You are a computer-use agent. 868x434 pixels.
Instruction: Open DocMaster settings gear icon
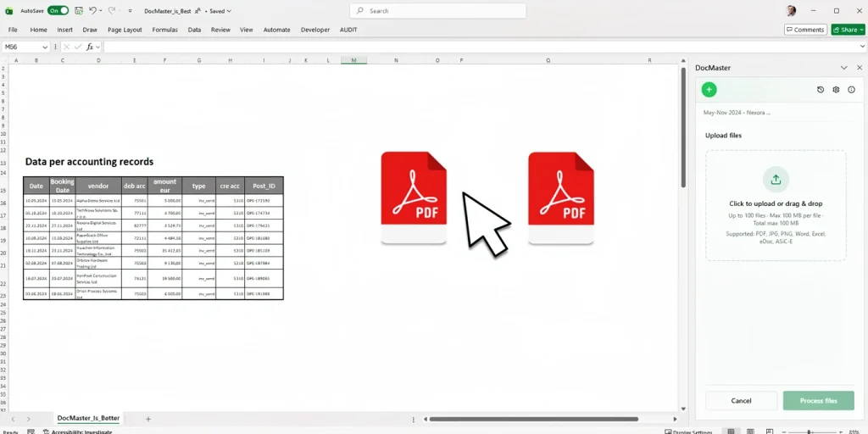tap(836, 90)
